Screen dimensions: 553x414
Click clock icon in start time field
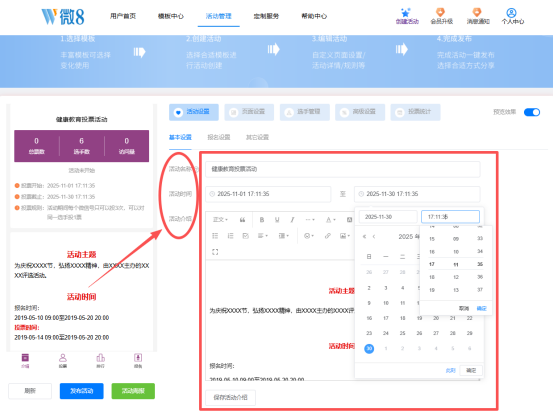click(x=212, y=194)
